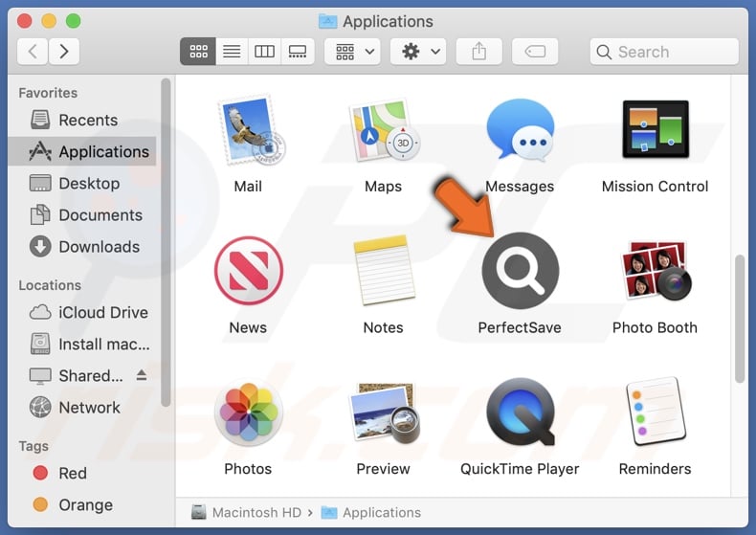
Task: Close the Finder window
Action: (25, 21)
